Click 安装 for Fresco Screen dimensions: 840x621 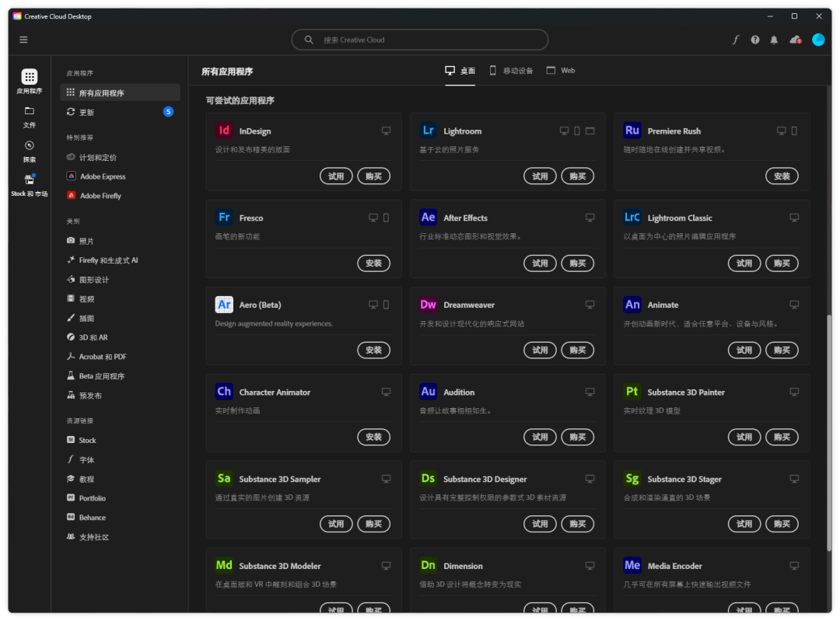tap(373, 263)
